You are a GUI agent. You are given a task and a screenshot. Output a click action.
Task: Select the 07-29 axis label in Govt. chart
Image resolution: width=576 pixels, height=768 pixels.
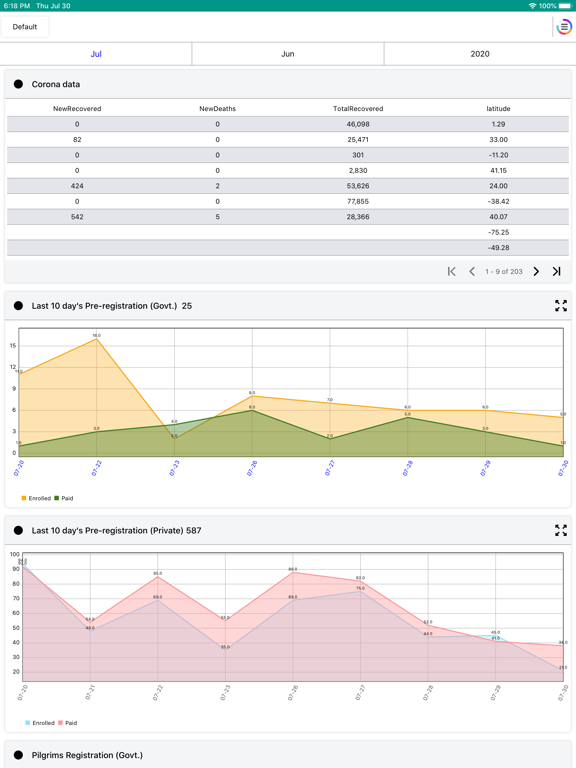pos(485,468)
